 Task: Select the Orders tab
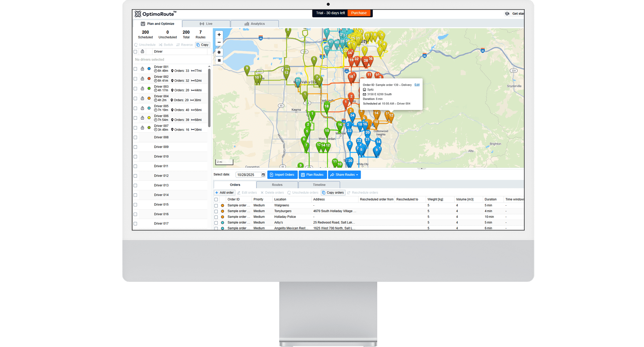point(235,185)
